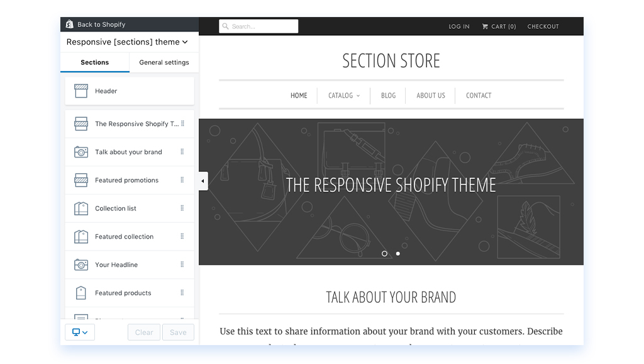The height and width of the screenshot is (364, 644).
Task: Select the Header section icon
Action: coord(80,91)
